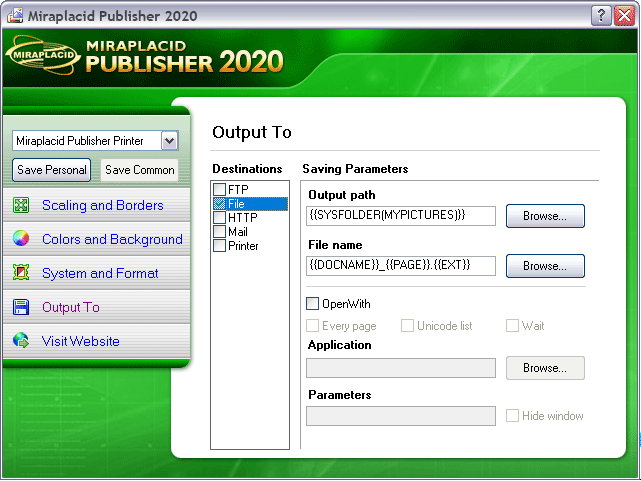
Task: Click the Colors and Background color wheel icon
Action: pyautogui.click(x=21, y=239)
